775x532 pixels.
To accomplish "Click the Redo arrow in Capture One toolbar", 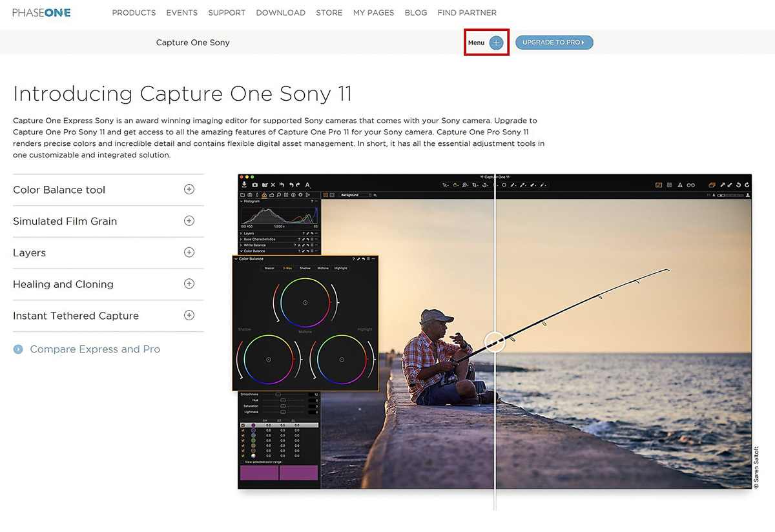I will (298, 185).
